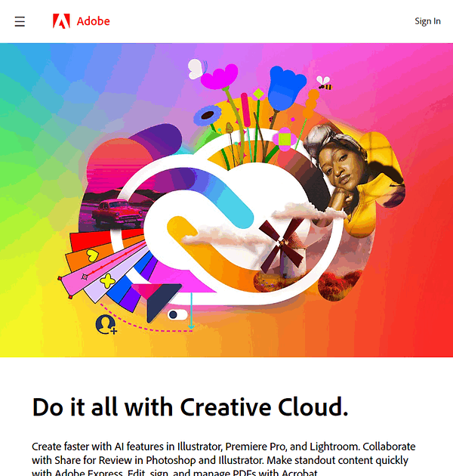Click the striped bee graphic
Screen dimensions: 453x476
click(x=325, y=83)
